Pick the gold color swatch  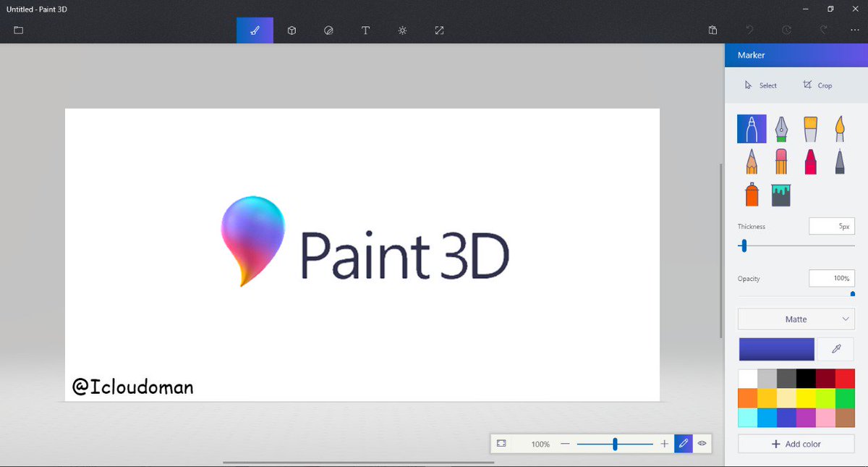tap(767, 398)
